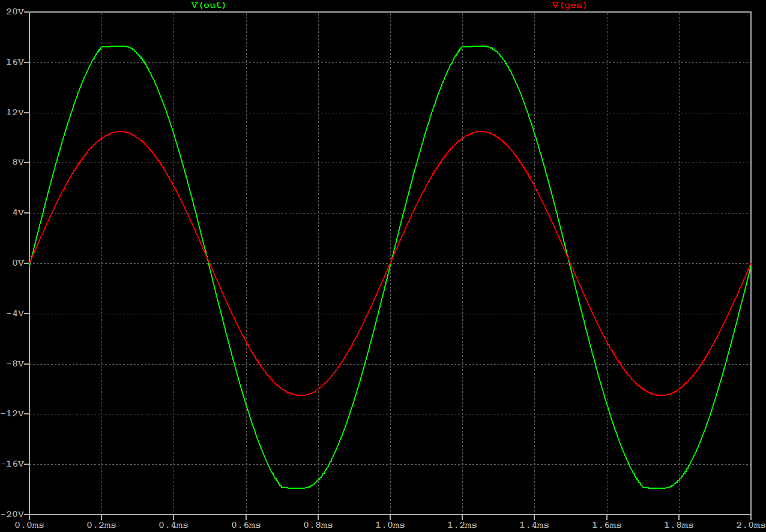Screen dimensions: 766x532
Task: Click the 1.6ms time axis label
Action: pos(607,525)
